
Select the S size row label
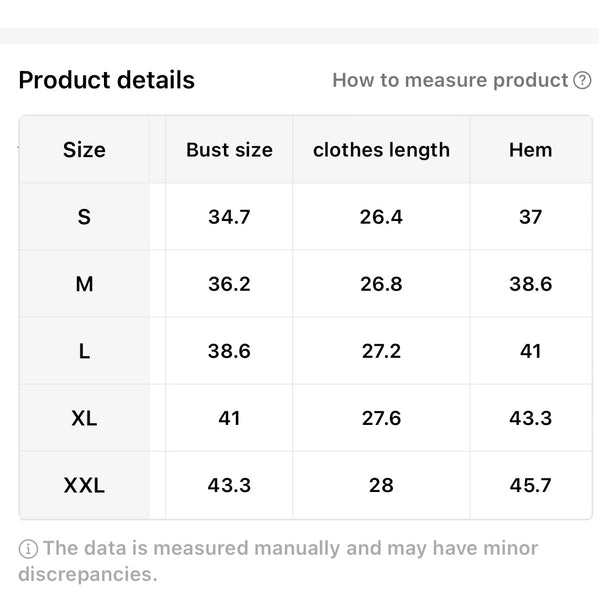click(x=84, y=217)
